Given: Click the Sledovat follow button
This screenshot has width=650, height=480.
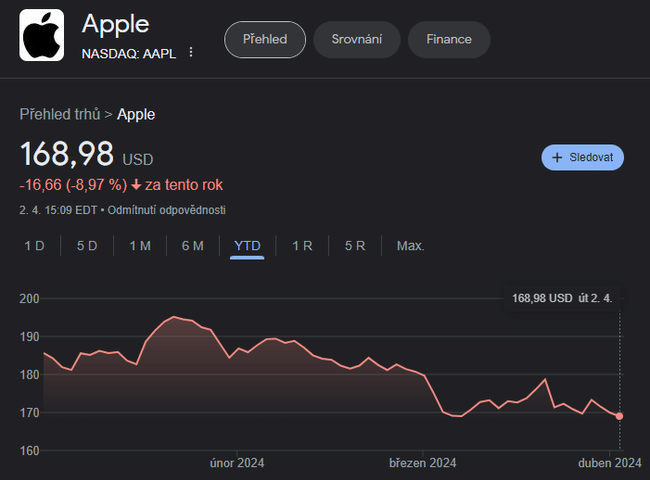Looking at the screenshot, I should point(583,158).
